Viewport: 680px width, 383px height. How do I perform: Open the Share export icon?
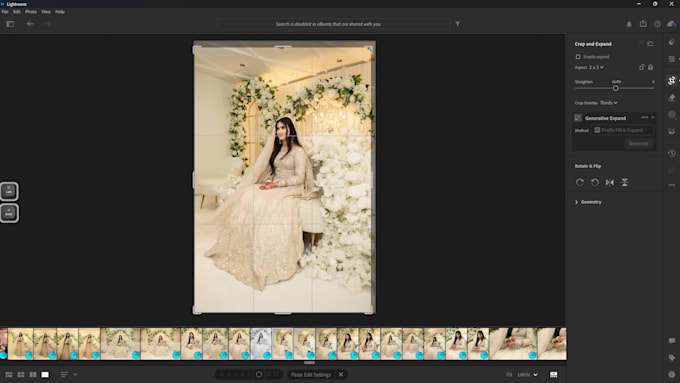click(643, 24)
